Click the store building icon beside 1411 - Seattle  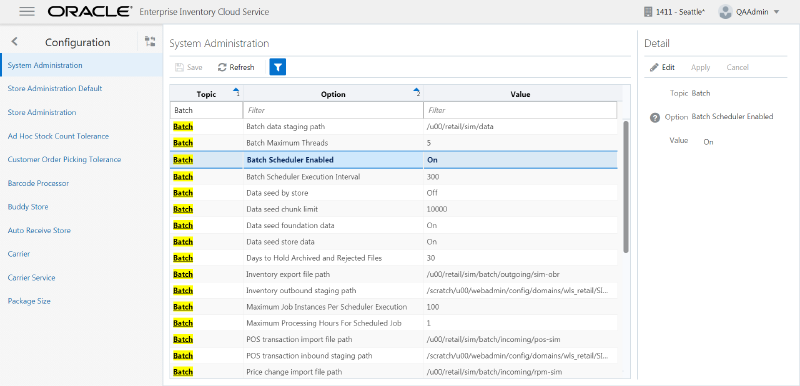point(647,12)
